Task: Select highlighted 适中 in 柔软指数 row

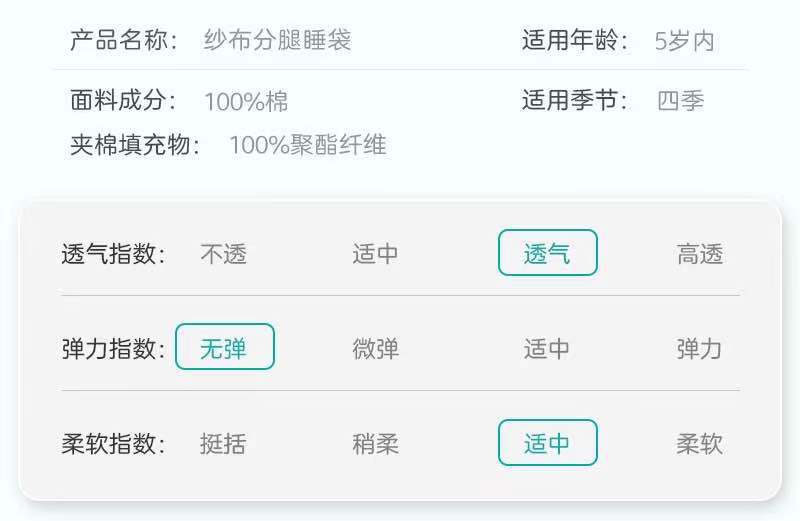Action: point(547,443)
